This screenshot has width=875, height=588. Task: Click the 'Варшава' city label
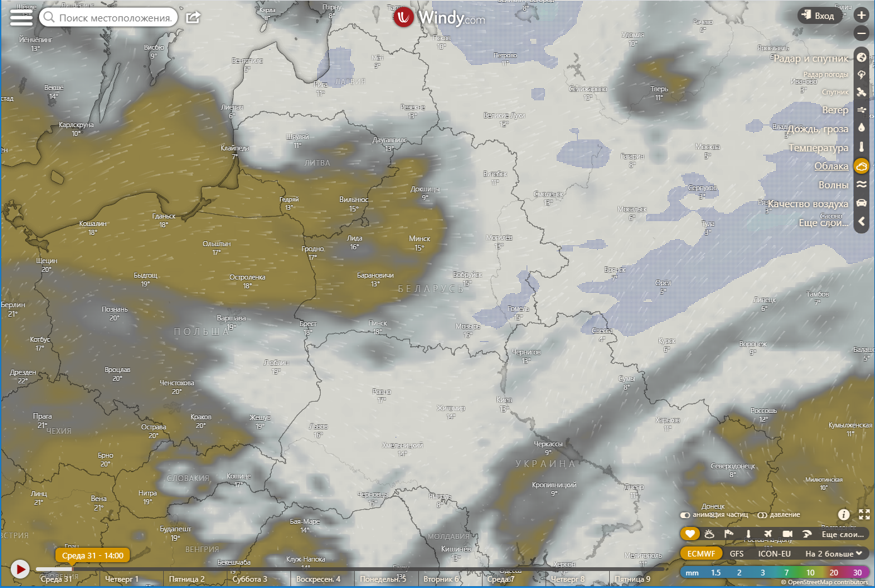coord(231,319)
